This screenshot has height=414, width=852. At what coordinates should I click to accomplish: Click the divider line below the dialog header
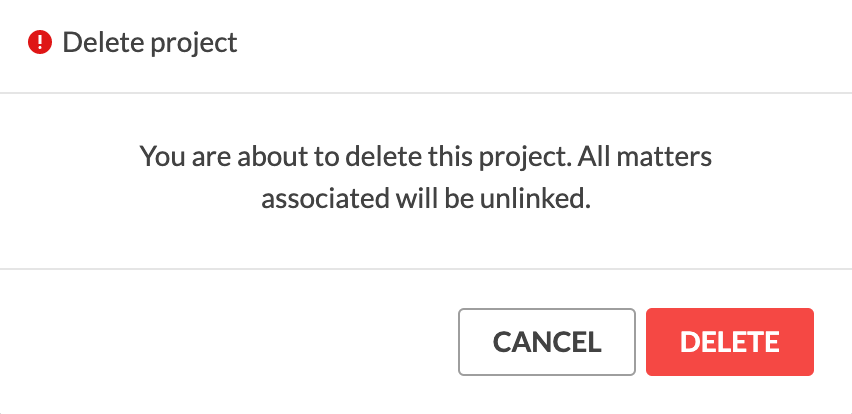426,93
